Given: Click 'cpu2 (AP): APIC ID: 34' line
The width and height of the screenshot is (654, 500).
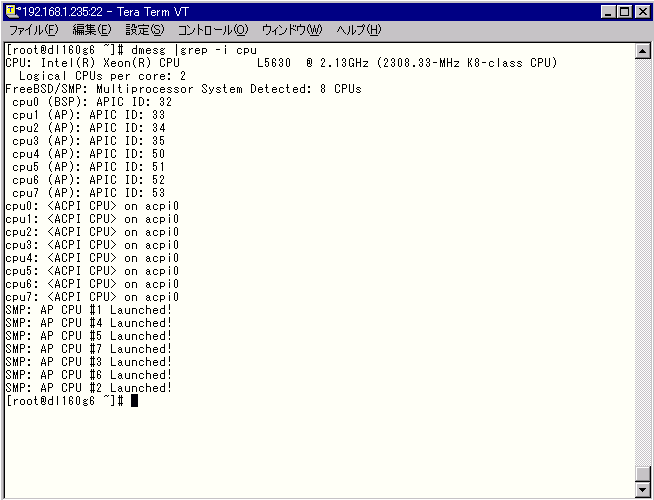Looking at the screenshot, I should [89, 128].
